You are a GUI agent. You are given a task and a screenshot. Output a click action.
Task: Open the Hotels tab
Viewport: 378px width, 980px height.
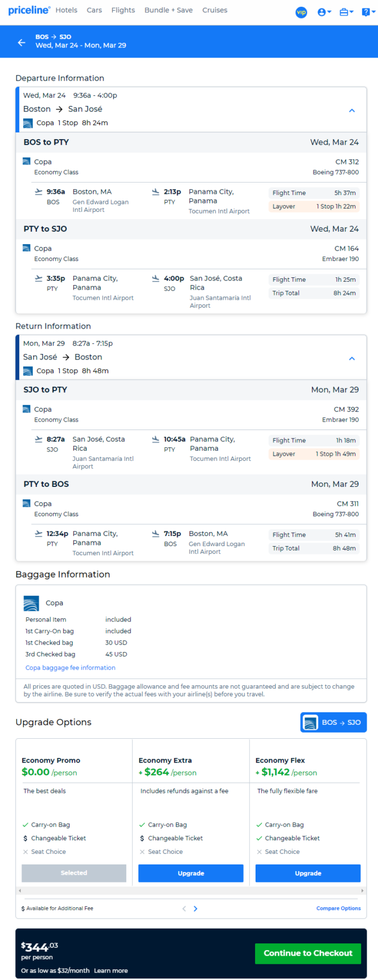click(67, 10)
